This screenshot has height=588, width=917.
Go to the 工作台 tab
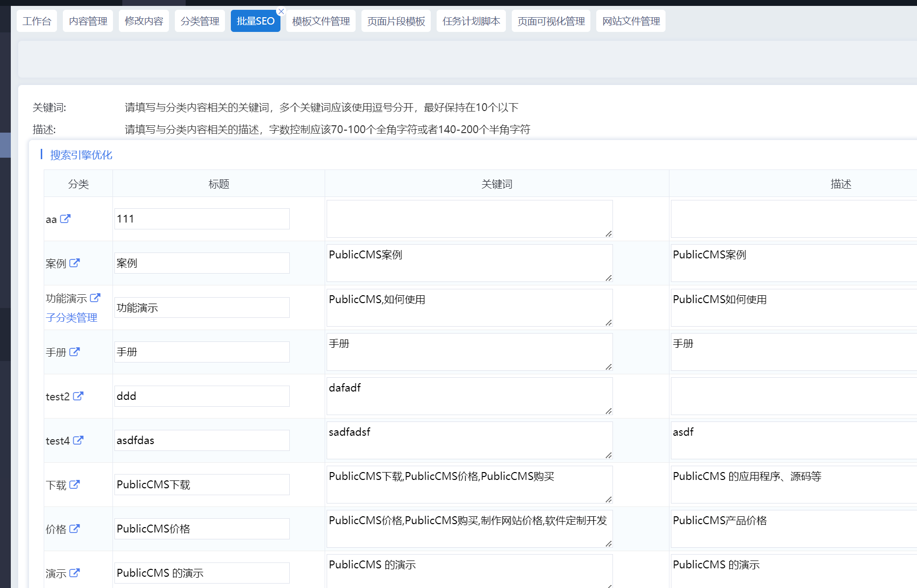37,21
